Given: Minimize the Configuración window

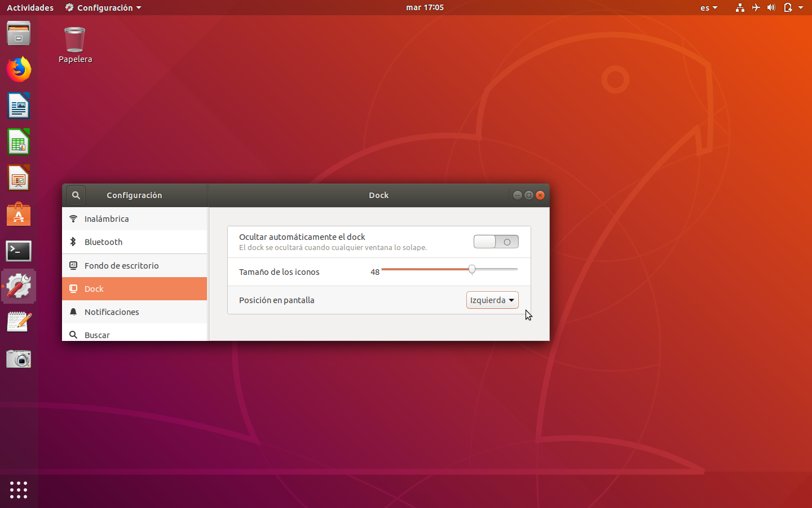Looking at the screenshot, I should (517, 195).
